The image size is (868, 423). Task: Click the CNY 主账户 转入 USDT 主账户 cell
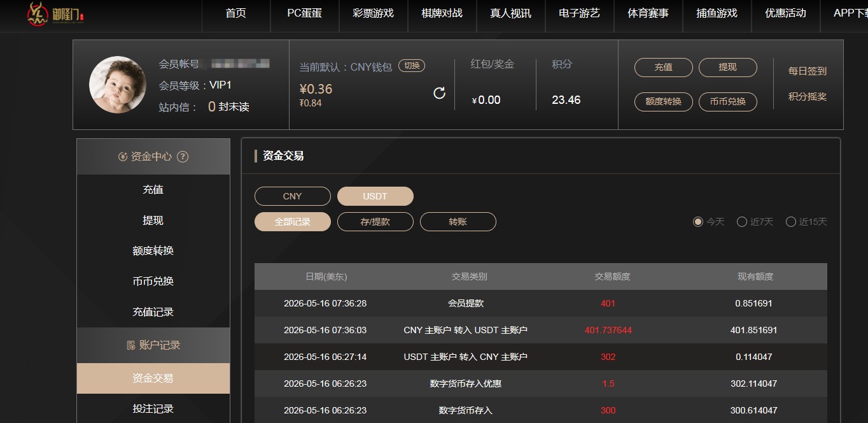[466, 330]
